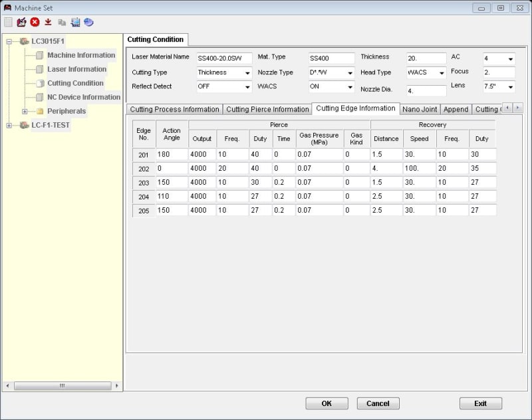Select Action Angle 110 in row 204
The width and height of the screenshot is (532, 420).
(172, 196)
